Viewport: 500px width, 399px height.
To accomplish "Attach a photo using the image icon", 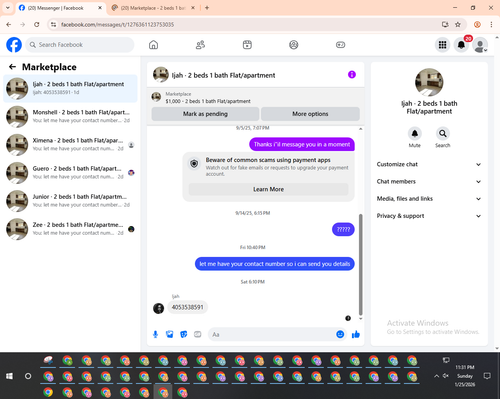I will [x=170, y=334].
